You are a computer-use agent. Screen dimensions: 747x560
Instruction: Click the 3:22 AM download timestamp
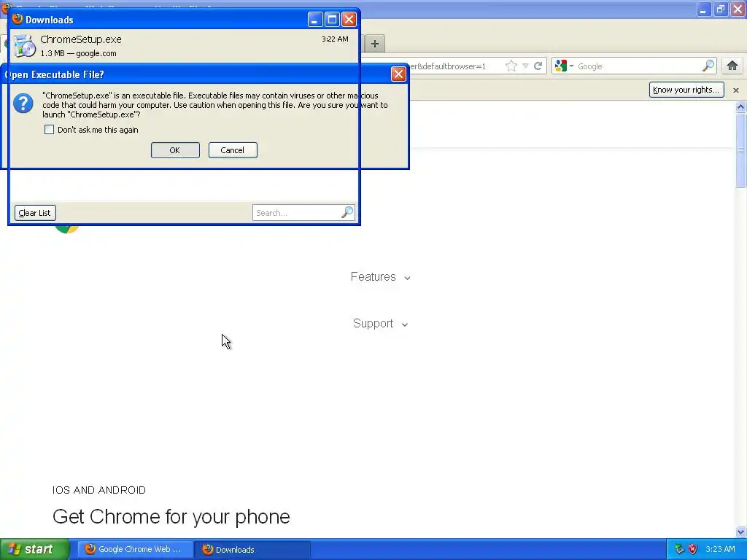point(335,39)
